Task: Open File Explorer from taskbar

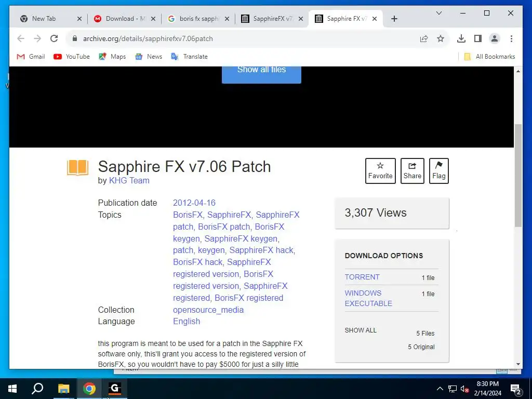Action: pos(63,389)
